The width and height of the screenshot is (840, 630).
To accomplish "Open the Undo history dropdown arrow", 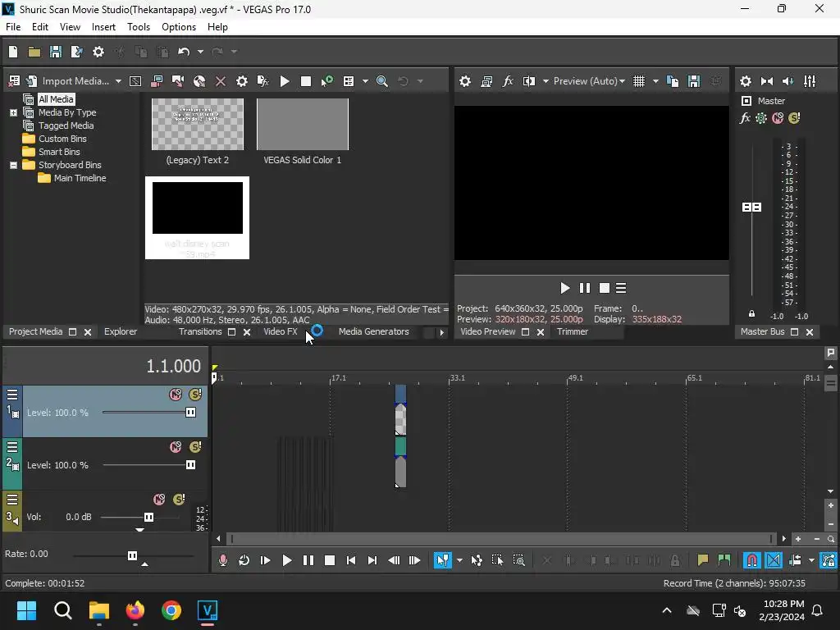I will pos(200,52).
